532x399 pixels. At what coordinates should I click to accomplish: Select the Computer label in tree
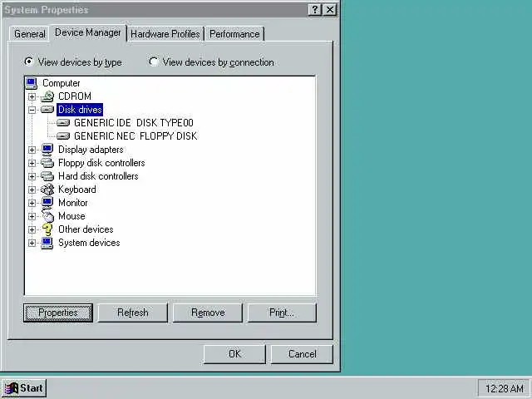[x=61, y=83]
